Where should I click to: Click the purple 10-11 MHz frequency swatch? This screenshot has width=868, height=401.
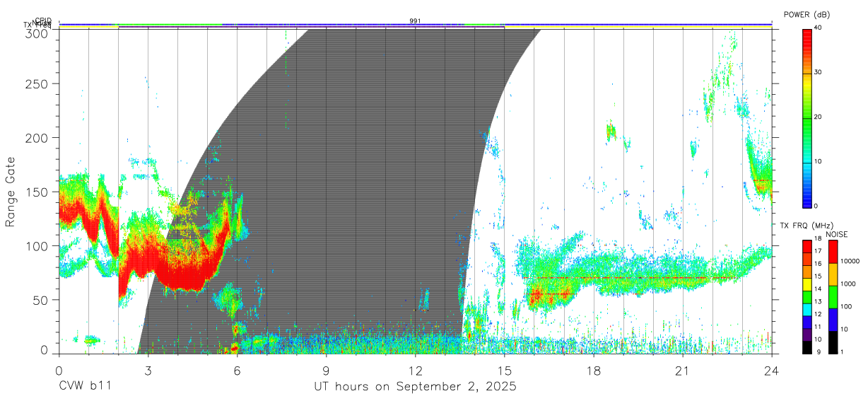click(807, 335)
